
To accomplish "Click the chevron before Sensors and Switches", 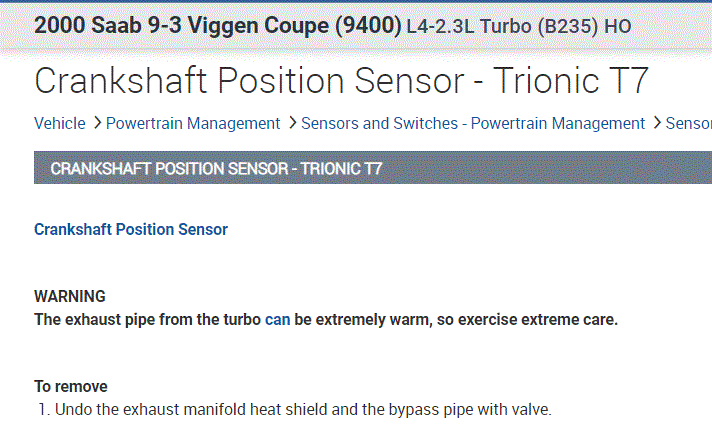I will click(292, 124).
